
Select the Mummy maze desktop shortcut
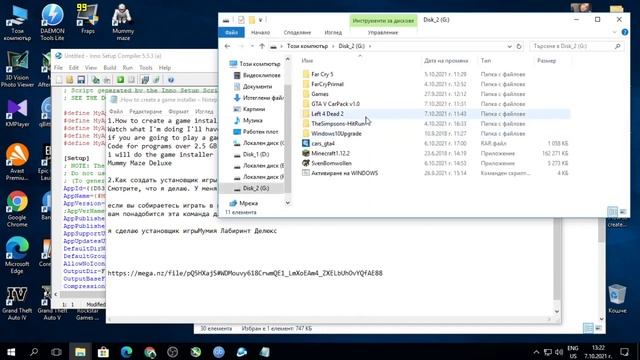(122, 22)
